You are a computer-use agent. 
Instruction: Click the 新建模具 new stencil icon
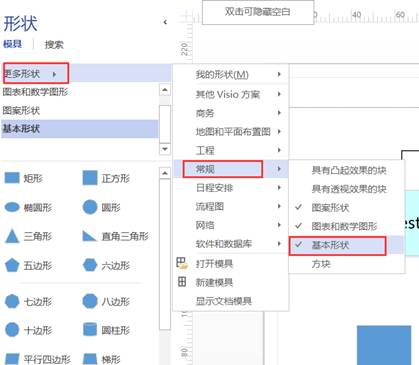[182, 282]
